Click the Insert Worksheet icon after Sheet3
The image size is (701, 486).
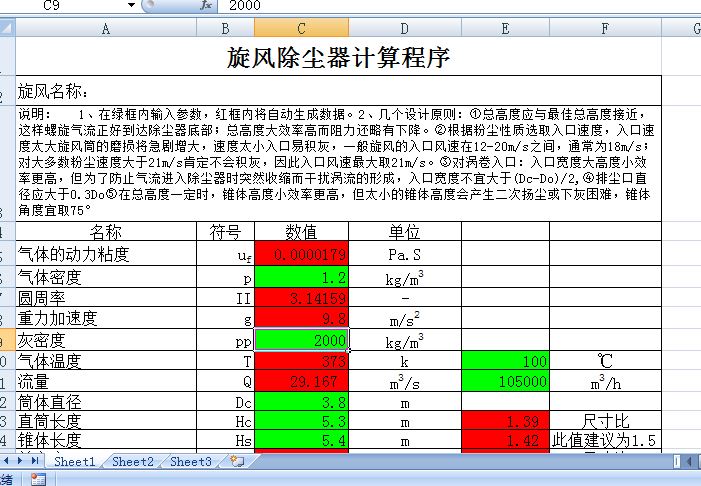point(237,461)
